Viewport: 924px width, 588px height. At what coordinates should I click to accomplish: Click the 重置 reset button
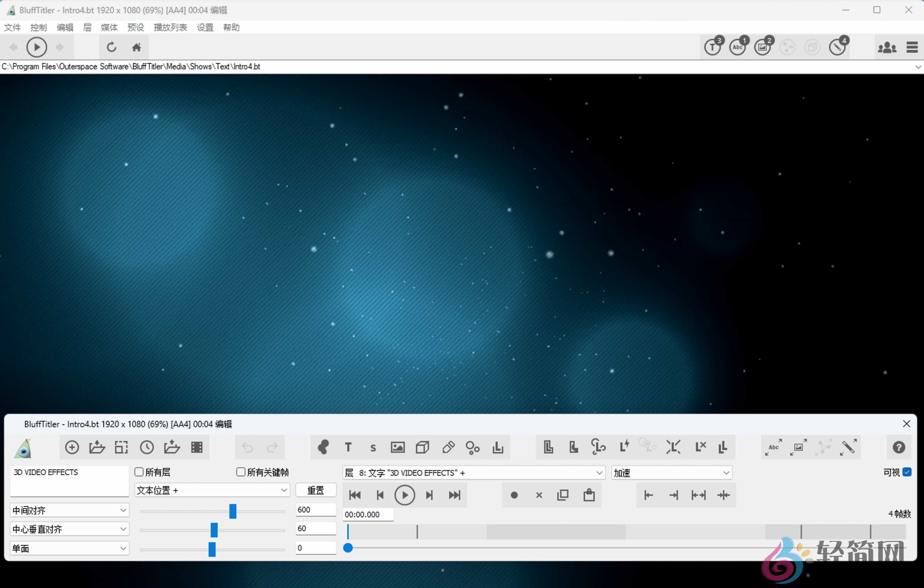tap(315, 490)
